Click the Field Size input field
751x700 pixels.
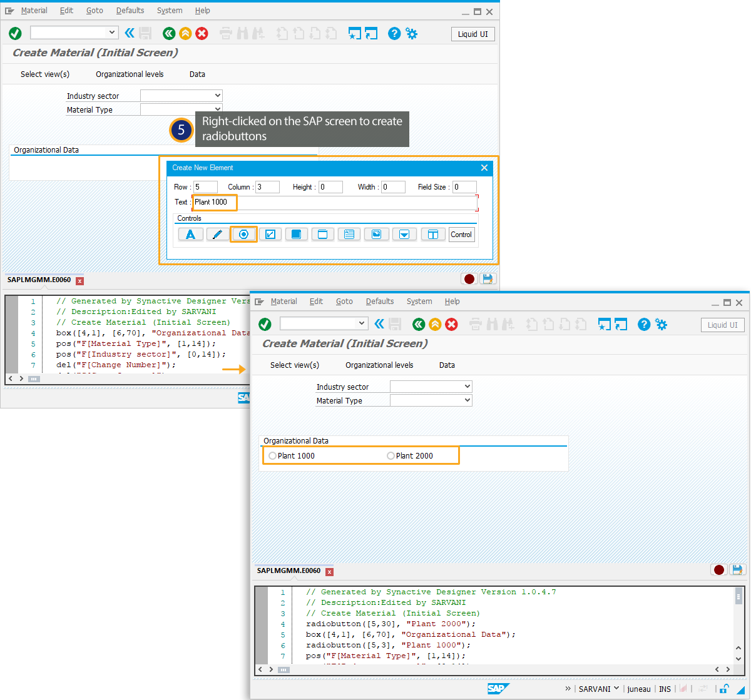[465, 187]
